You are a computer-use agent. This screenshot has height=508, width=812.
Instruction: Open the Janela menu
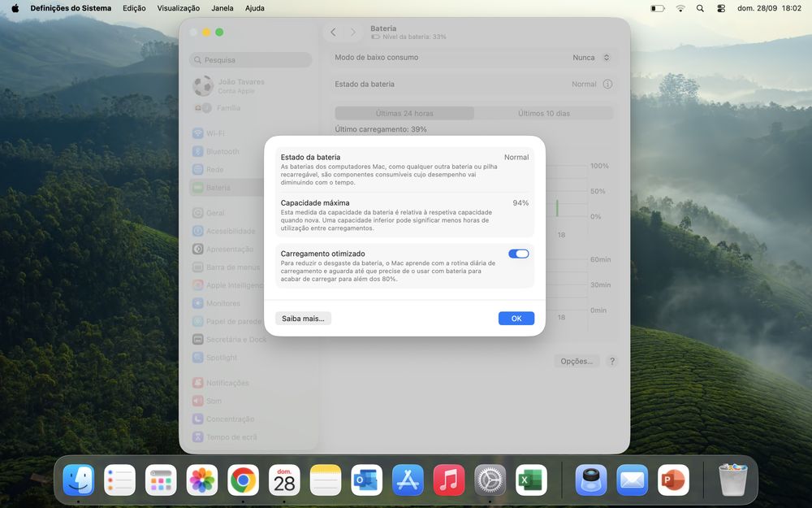(x=222, y=8)
